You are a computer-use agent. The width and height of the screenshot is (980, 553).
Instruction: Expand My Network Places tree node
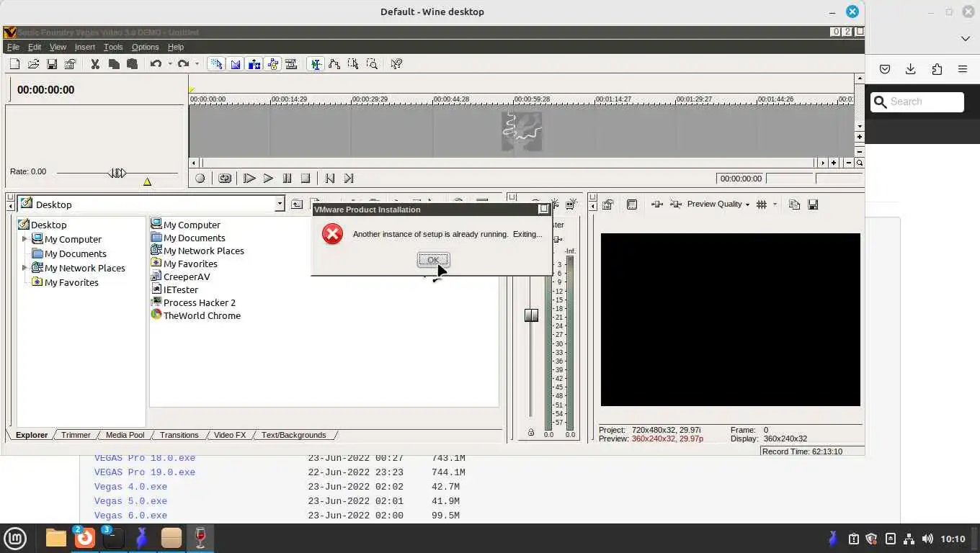point(24,268)
